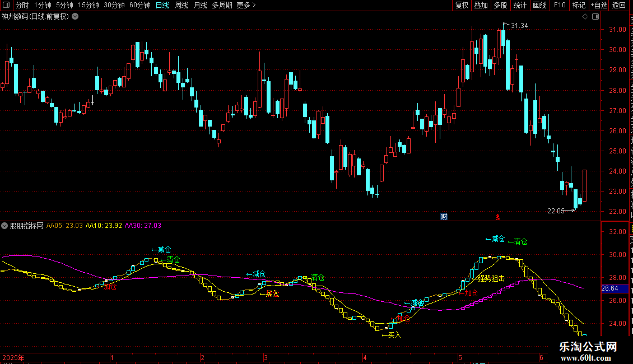Select the 60分钟 period
Viewport: 633px width, 364px height.
139,5
